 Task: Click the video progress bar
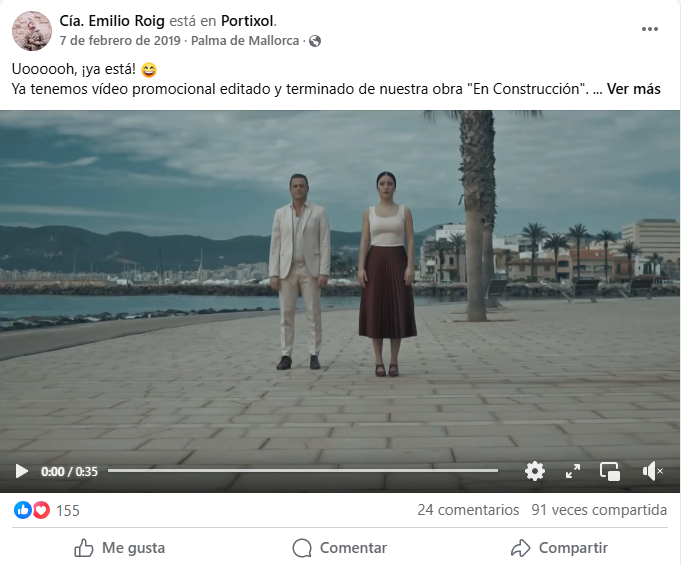coord(303,470)
